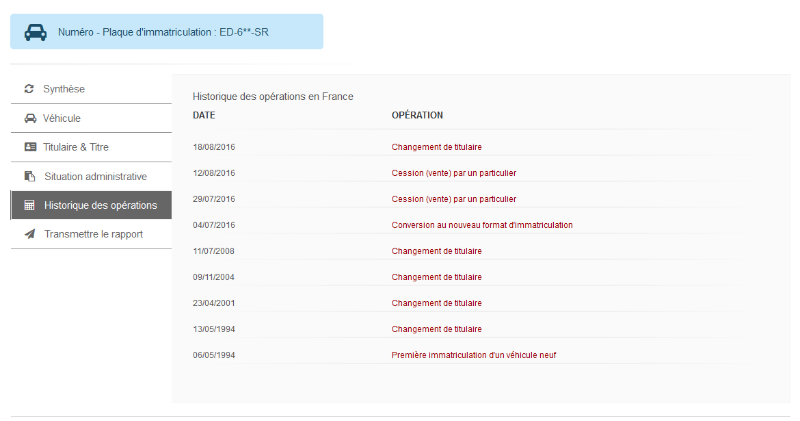This screenshot has height=421, width=800.
Task: Switch to the Véhicule section
Action: [91, 118]
